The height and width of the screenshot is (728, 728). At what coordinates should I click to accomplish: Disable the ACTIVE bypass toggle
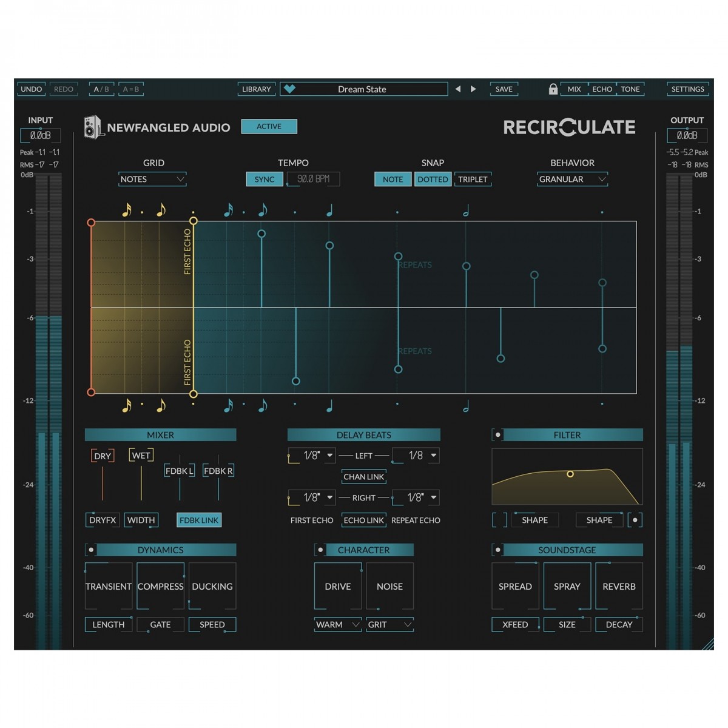(269, 126)
